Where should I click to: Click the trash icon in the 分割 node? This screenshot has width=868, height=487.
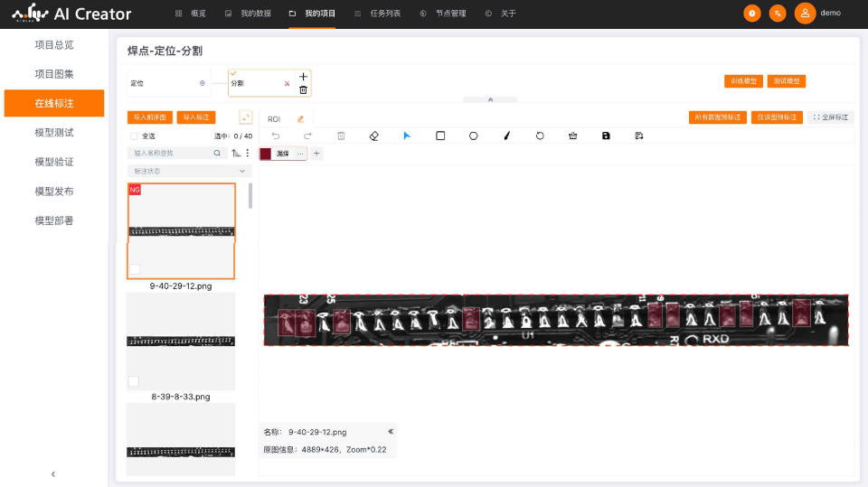click(x=303, y=89)
